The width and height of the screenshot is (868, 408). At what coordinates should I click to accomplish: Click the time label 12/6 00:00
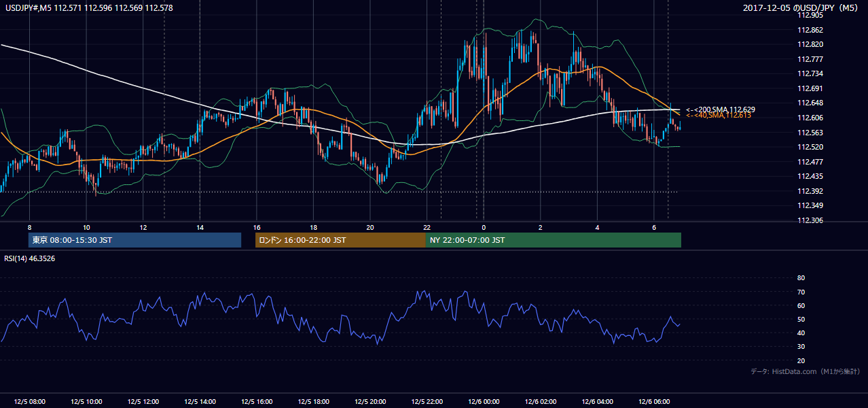click(x=484, y=402)
